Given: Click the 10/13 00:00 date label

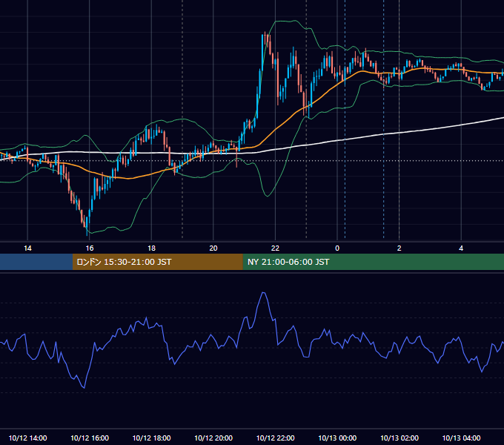Looking at the screenshot, I should [x=337, y=438].
